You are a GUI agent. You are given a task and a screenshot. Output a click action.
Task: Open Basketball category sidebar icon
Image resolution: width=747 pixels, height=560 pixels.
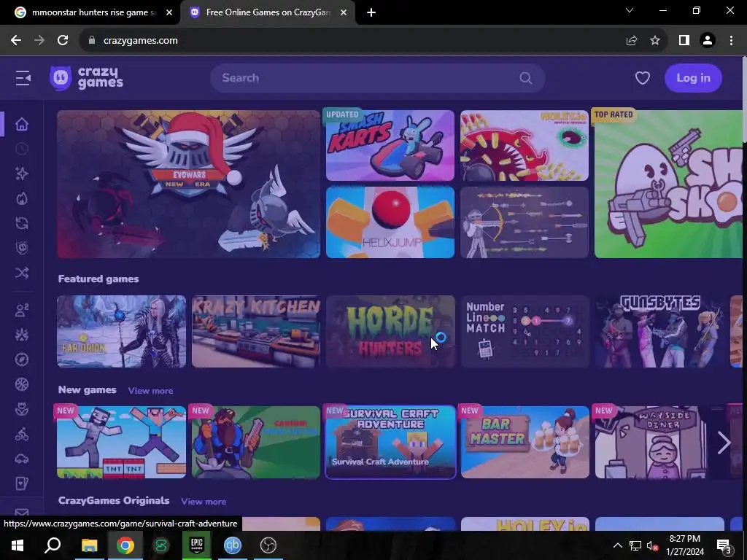point(22,384)
